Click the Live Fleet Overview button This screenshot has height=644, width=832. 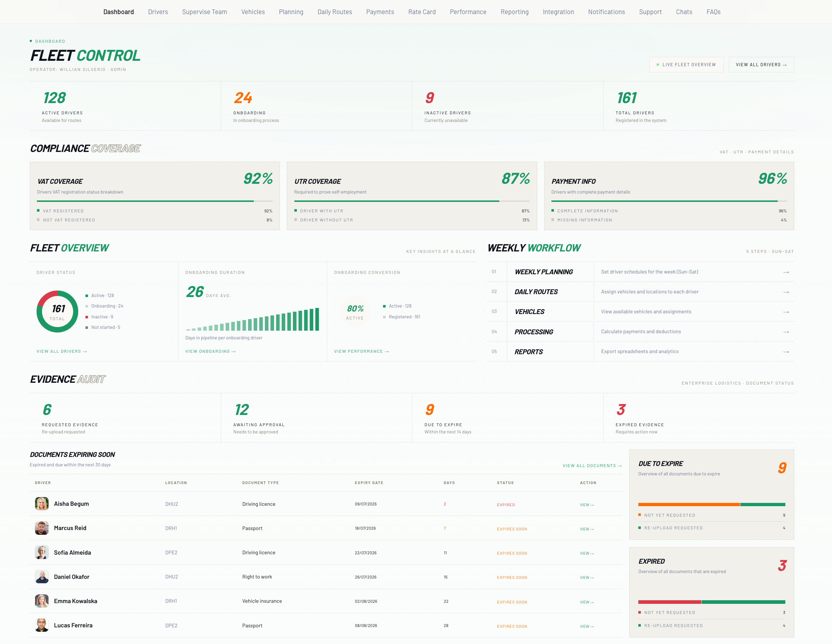click(686, 65)
